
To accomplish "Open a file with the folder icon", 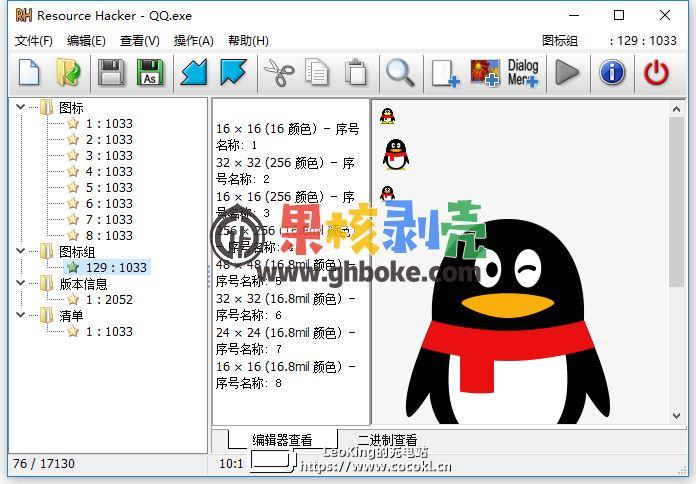I will point(68,72).
